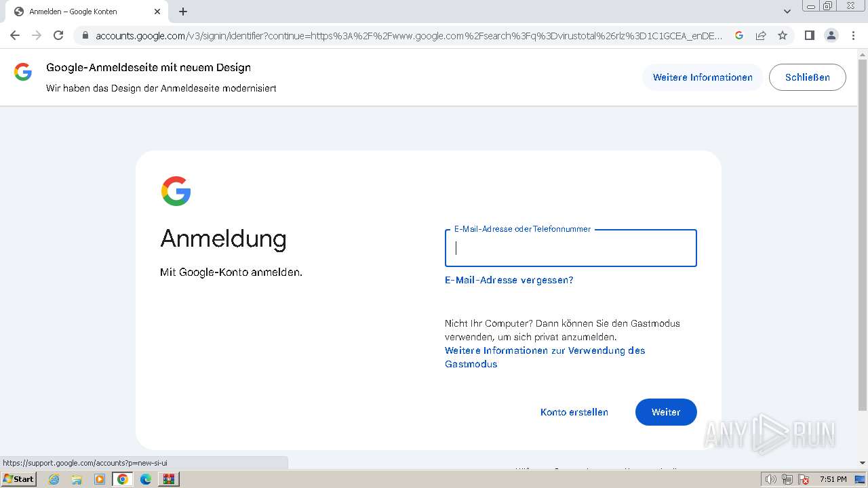The image size is (868, 488).
Task: Share this page using the share icon
Action: click(x=761, y=35)
